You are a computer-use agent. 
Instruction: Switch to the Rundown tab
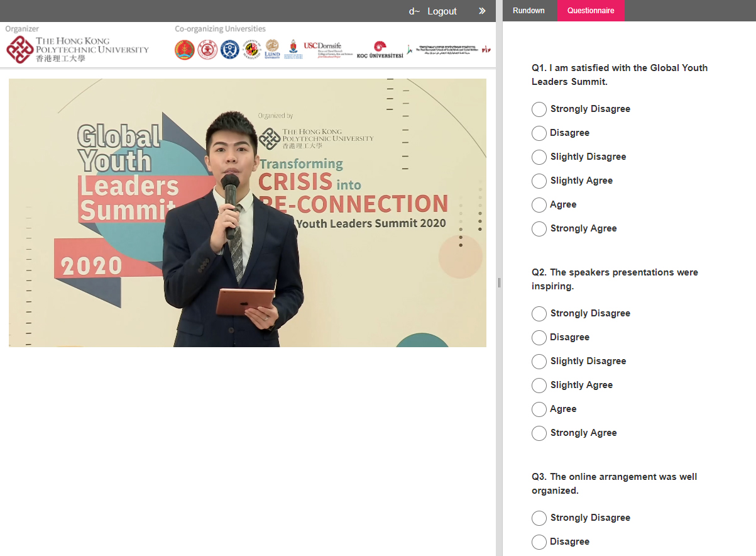tap(529, 11)
